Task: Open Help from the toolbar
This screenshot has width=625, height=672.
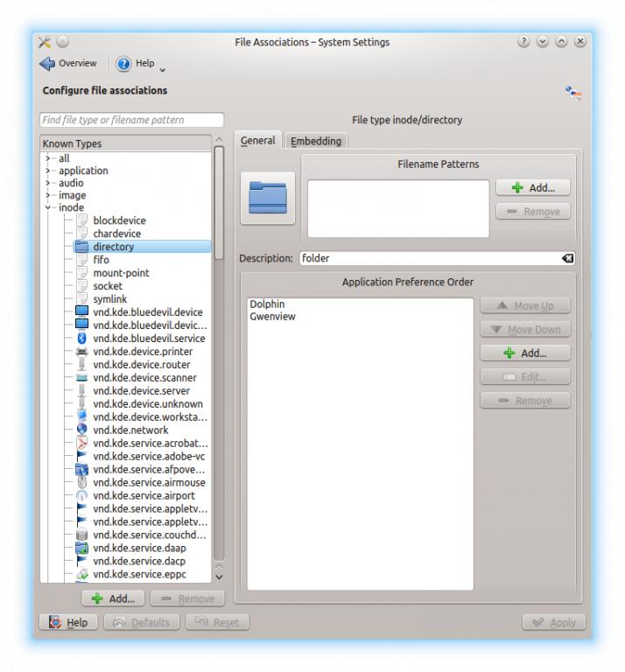Action: (x=136, y=63)
